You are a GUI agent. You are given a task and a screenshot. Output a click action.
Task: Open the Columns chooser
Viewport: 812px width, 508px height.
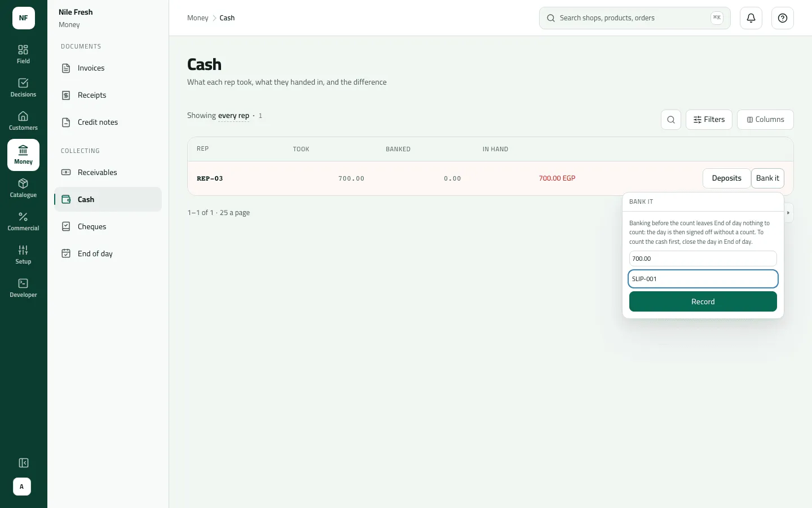(x=765, y=120)
